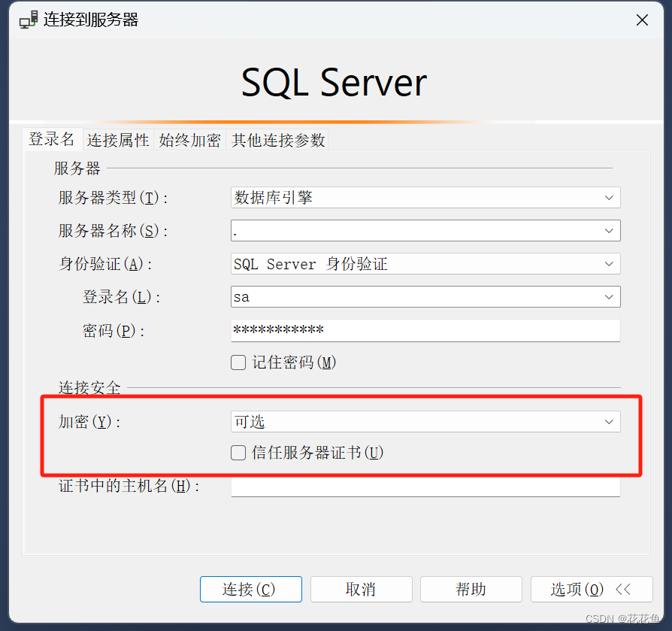Click the 服务器类型 label text
This screenshot has height=631, width=672.
(x=113, y=198)
